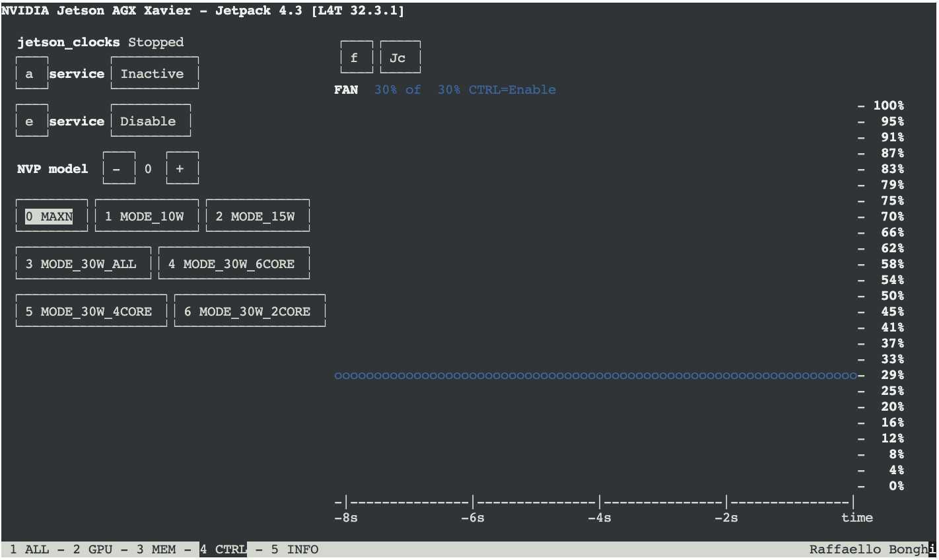Click the 75% label on fan chart
The image size is (939, 560).
click(x=893, y=201)
